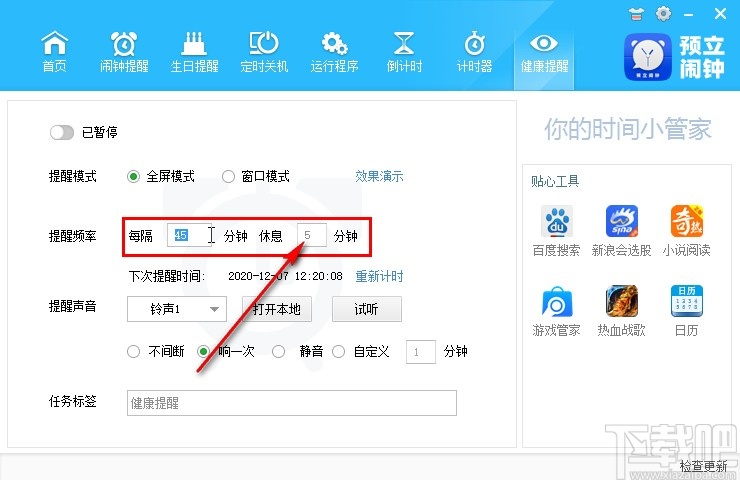Select 自定义 custom duration radio
The height and width of the screenshot is (480, 740).
coord(338,352)
